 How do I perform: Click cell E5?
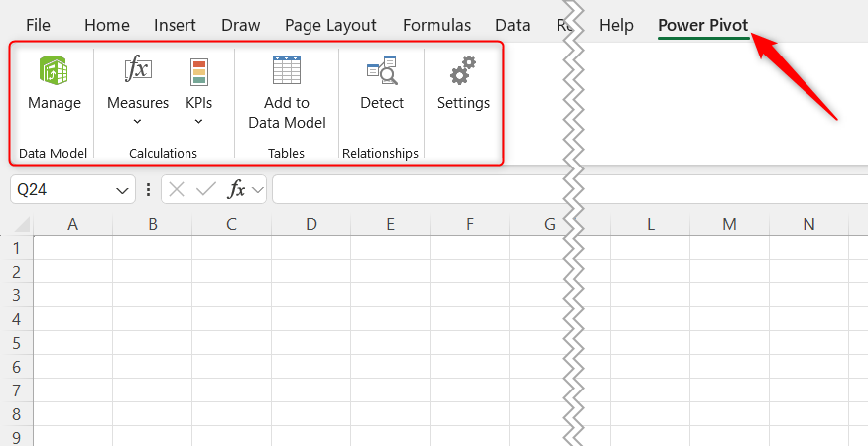[390, 343]
